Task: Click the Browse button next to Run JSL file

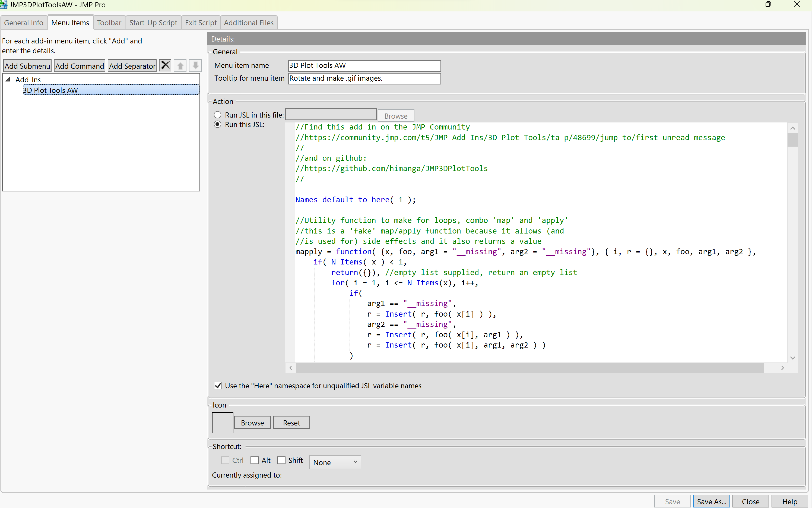Action: (396, 116)
